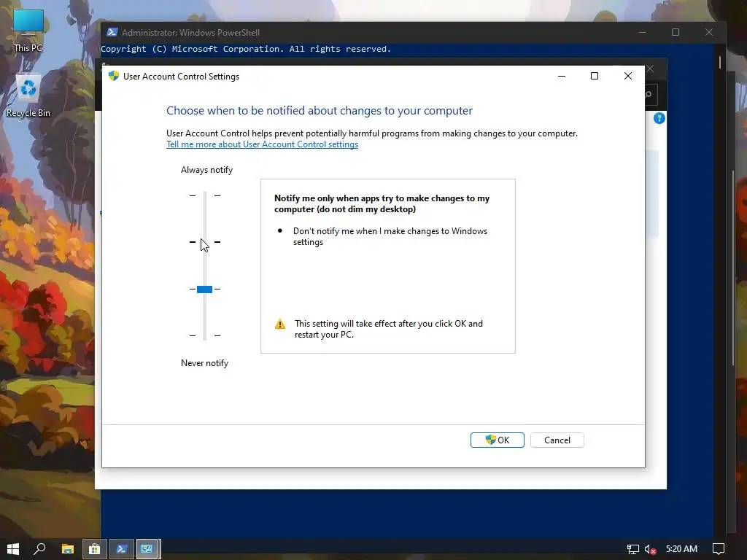The image size is (747, 560).
Task: Maximize the User Account Control Settings window
Action: coord(594,76)
